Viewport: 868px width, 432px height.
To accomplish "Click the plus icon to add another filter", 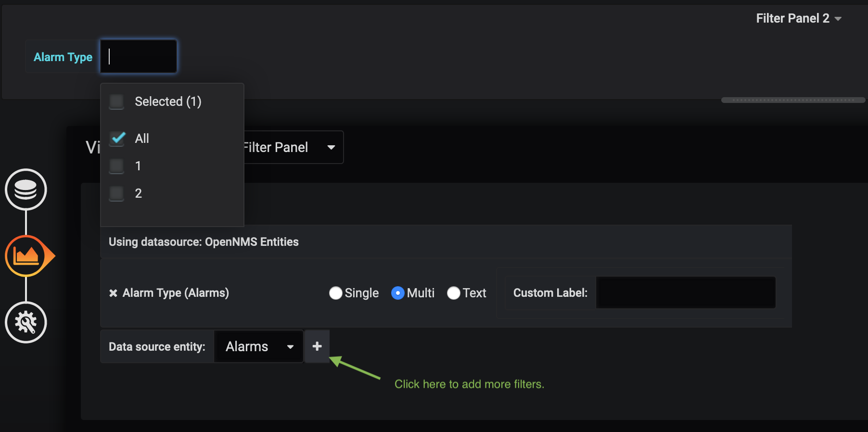I will click(317, 346).
